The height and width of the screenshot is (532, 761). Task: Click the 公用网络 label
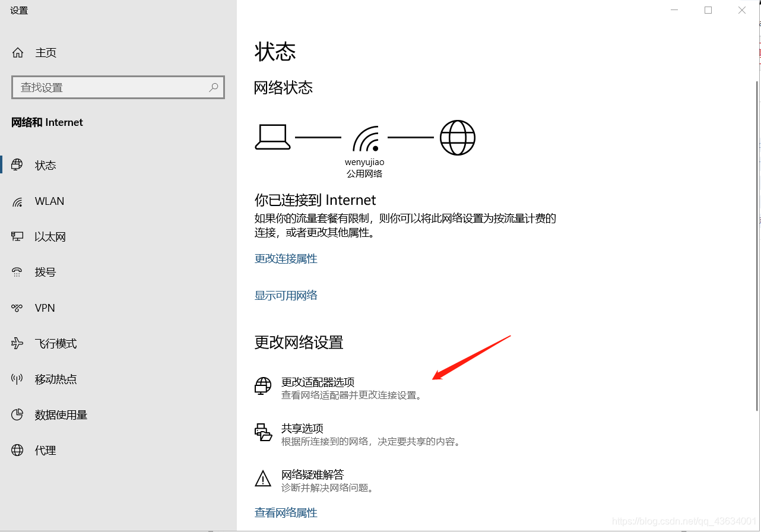pyautogui.click(x=364, y=174)
